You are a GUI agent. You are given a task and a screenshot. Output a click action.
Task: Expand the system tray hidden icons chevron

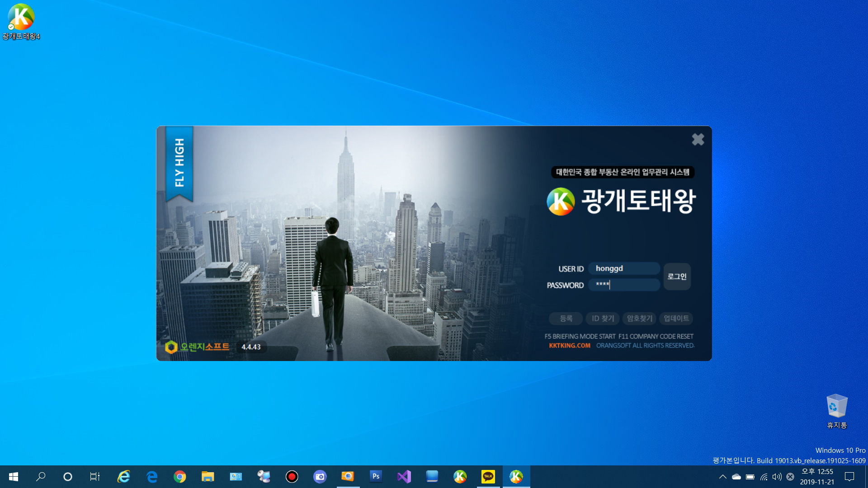coord(722,477)
